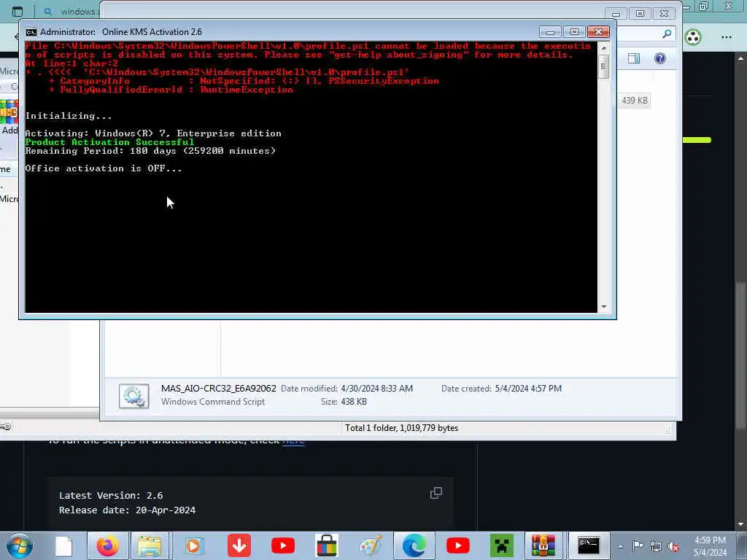Click 'Total 1 folder, 1,019,779 bytes' status text
This screenshot has height=560, width=747.
point(402,428)
